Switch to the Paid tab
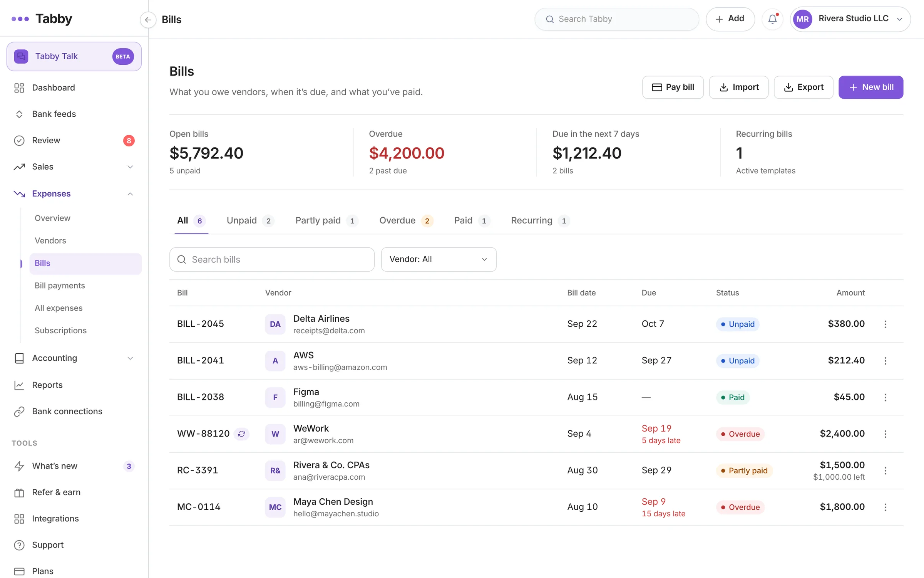 click(x=472, y=220)
